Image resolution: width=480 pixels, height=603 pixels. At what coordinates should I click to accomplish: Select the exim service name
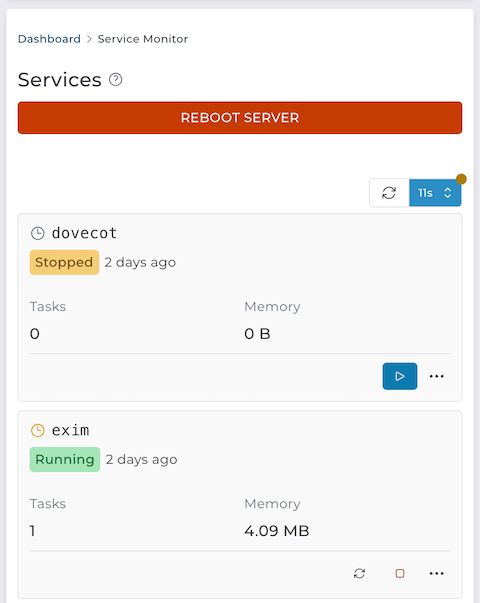(70, 430)
